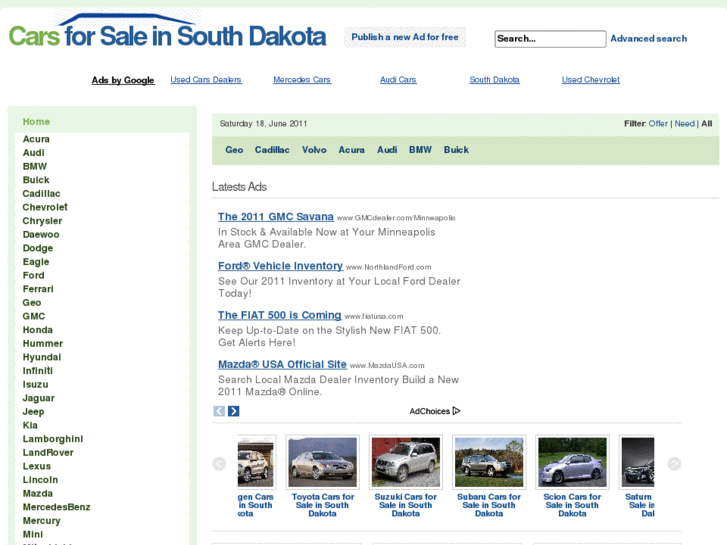Select Hummer in sidebar
The image size is (727, 545).
tap(43, 343)
